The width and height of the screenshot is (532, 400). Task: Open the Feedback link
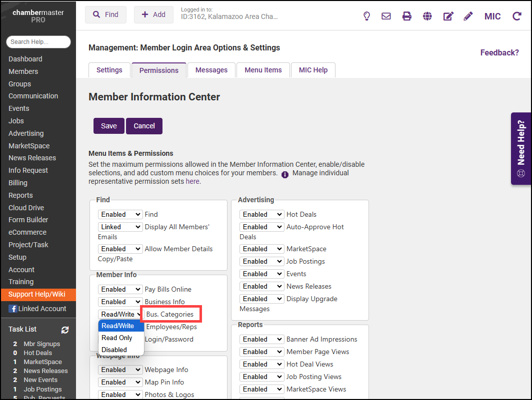point(499,52)
